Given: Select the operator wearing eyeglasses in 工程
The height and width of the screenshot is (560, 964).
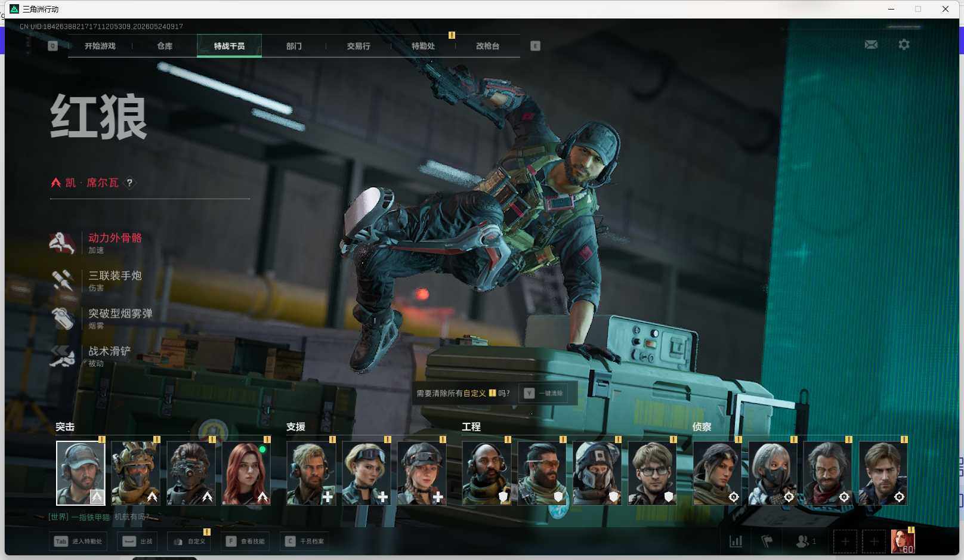Looking at the screenshot, I should click(x=652, y=473).
